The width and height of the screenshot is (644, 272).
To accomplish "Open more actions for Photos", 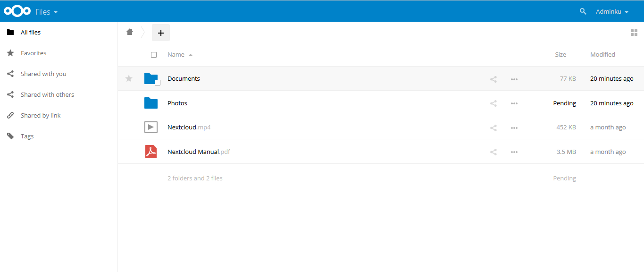I will [514, 103].
